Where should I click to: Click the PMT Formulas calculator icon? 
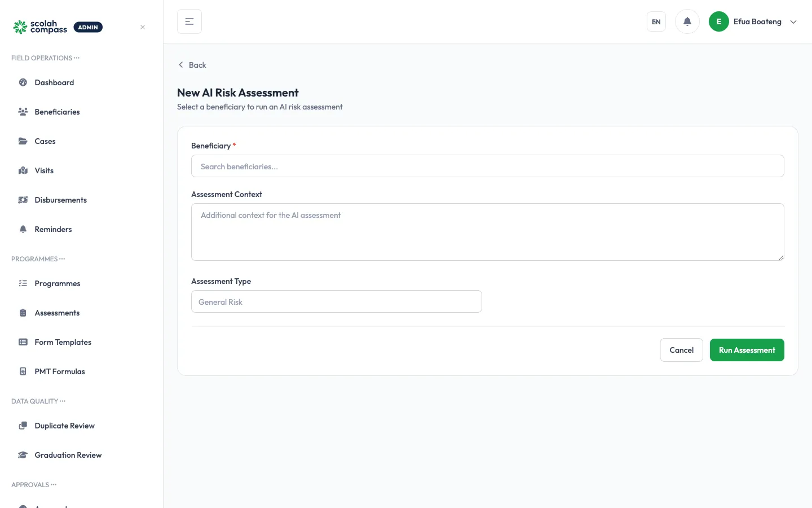[x=23, y=371]
